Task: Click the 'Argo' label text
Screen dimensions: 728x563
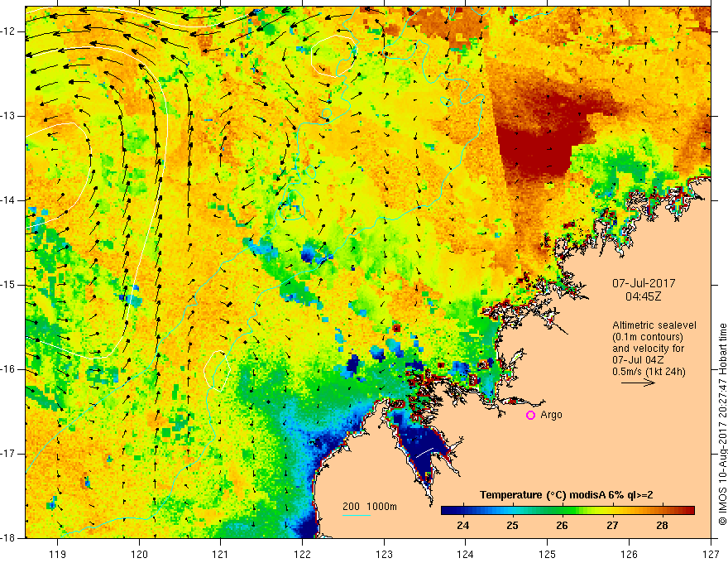Action: [551, 415]
